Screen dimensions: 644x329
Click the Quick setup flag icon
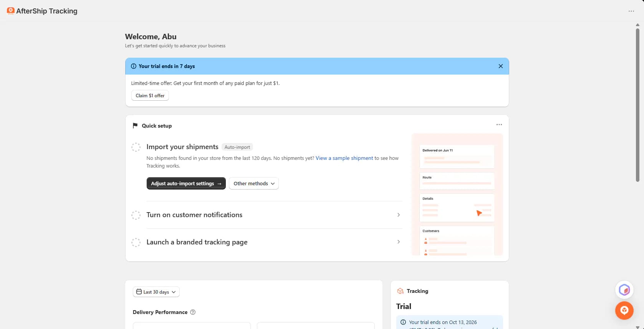tap(135, 126)
